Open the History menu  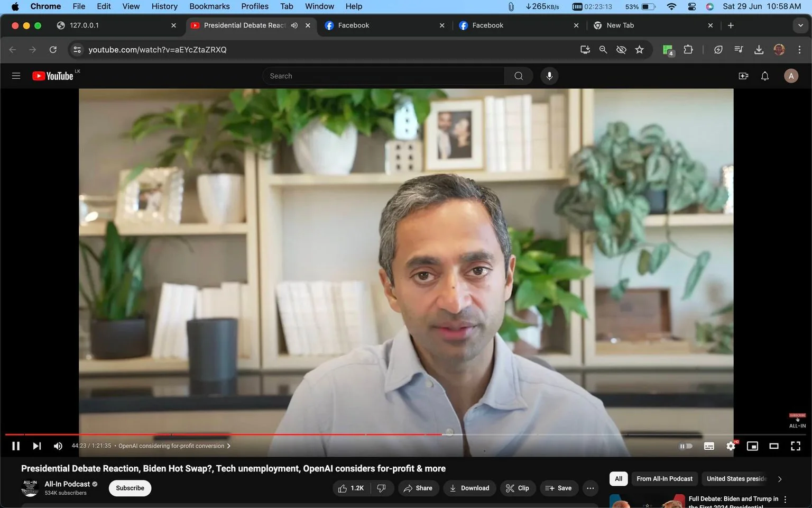coord(164,6)
